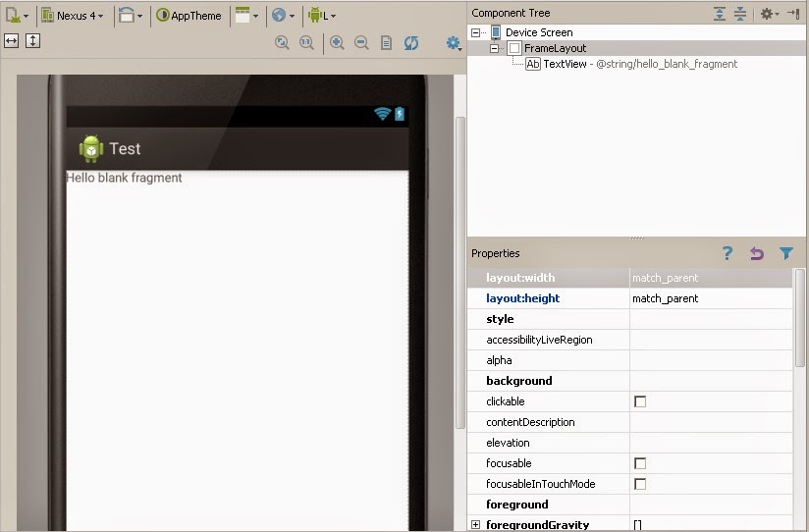This screenshot has width=809, height=532.
Task: Open Component Tree gear settings
Action: tap(770, 14)
